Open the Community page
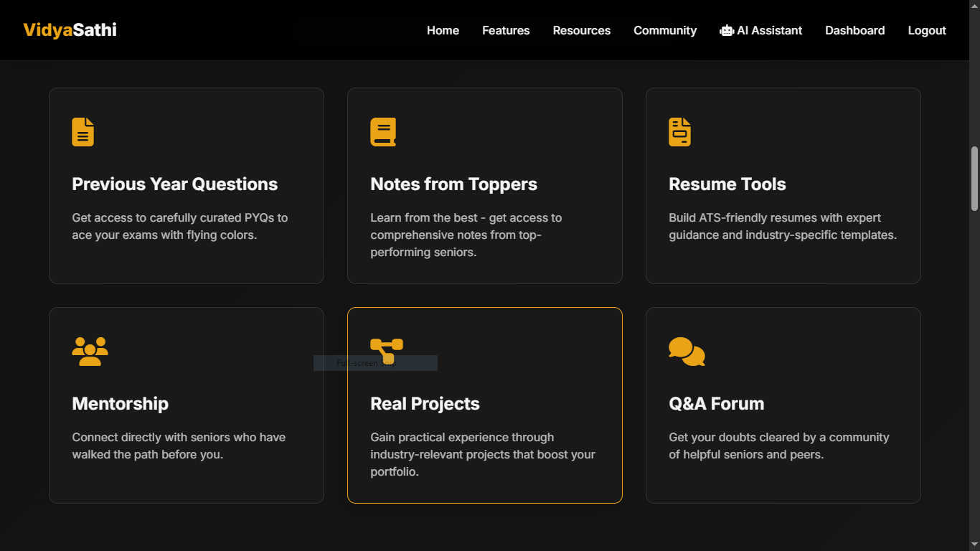The width and height of the screenshot is (980, 551). 665,30
